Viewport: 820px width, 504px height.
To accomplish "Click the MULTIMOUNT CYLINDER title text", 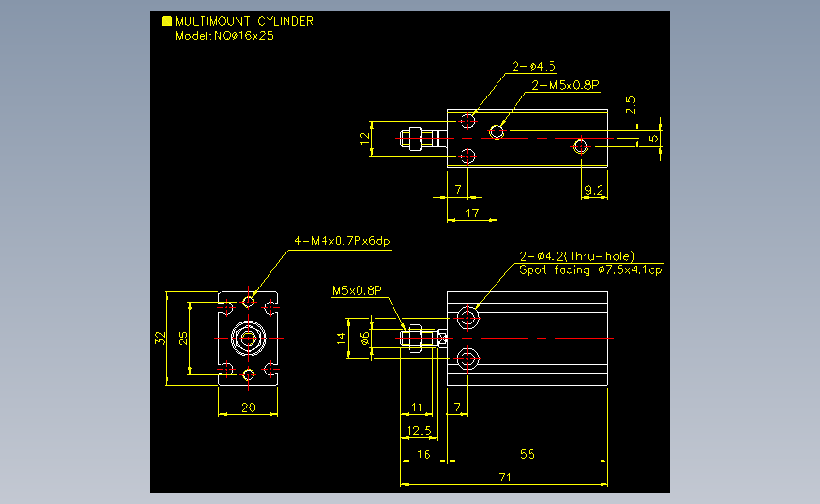I will pos(244,22).
